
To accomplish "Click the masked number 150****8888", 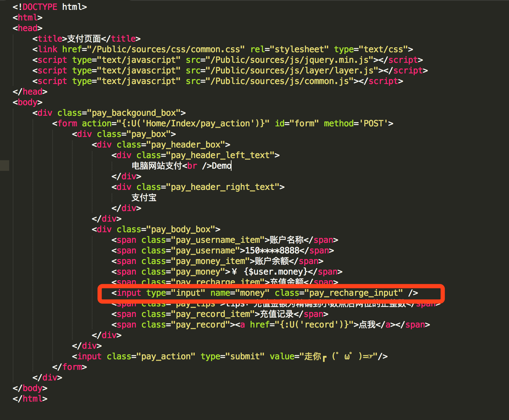I will 272,251.
